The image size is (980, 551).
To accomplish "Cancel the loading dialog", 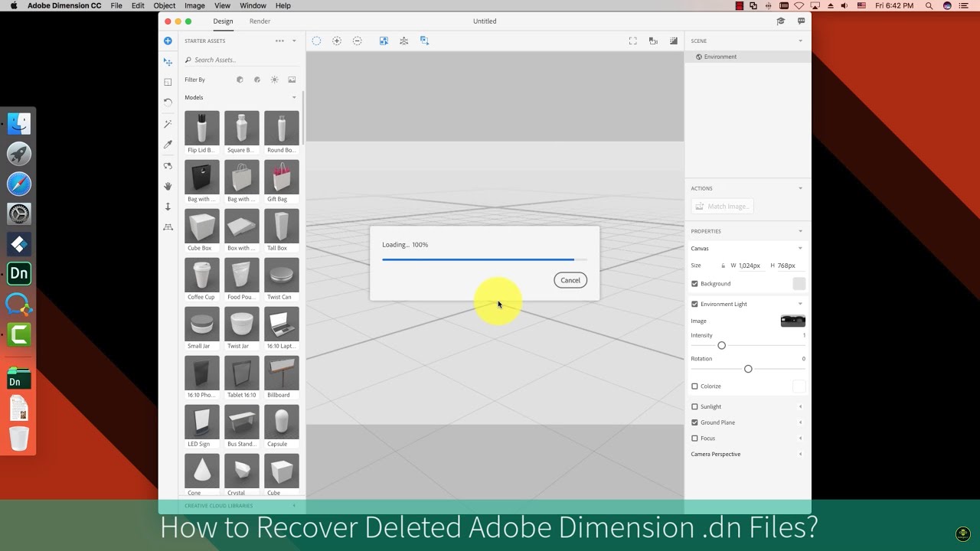I will 570,280.
